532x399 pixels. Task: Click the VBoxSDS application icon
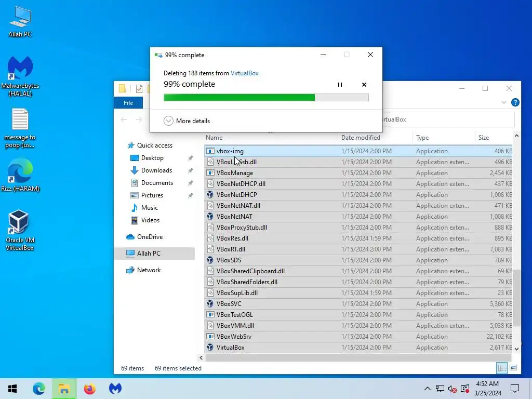(x=210, y=260)
